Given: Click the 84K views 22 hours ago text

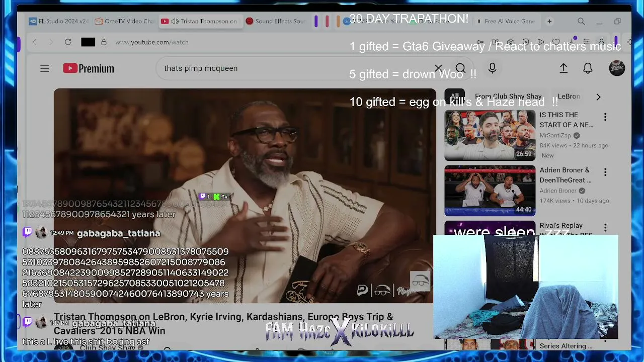Looking at the screenshot, I should coord(574,145).
